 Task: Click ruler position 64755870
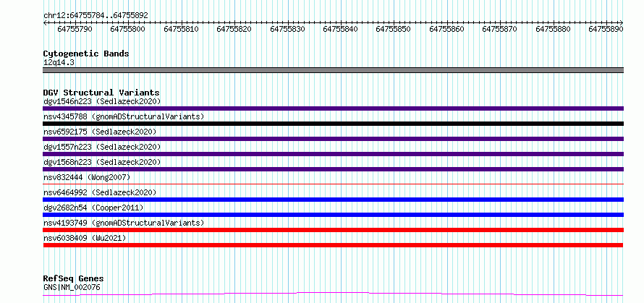(x=500, y=29)
